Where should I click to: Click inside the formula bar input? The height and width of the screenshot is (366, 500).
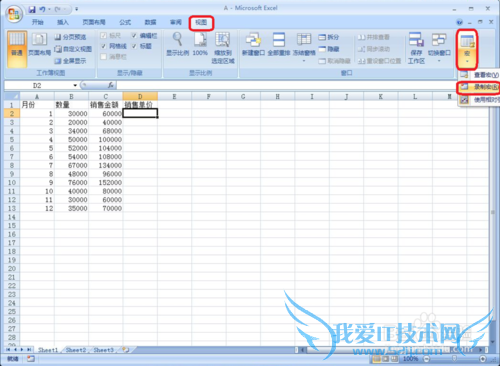click(x=287, y=85)
